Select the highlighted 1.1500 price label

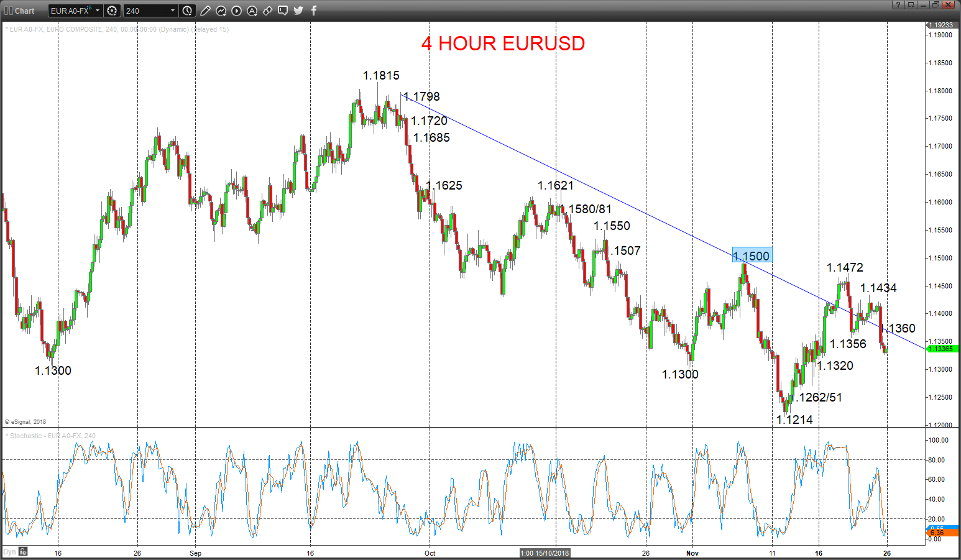(752, 255)
